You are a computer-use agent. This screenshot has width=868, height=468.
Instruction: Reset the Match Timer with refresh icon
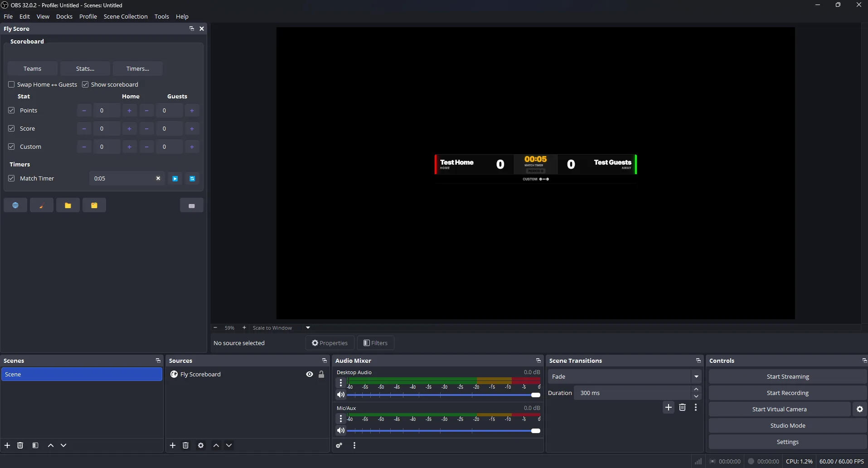tap(192, 179)
